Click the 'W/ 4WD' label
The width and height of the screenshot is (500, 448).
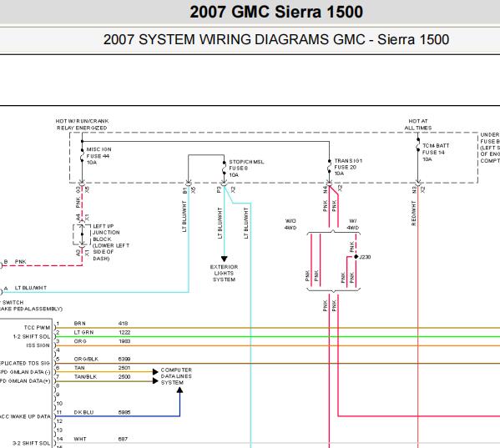click(353, 224)
